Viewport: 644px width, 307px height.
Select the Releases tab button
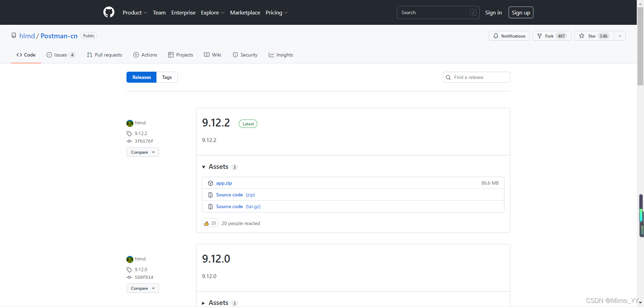142,77
